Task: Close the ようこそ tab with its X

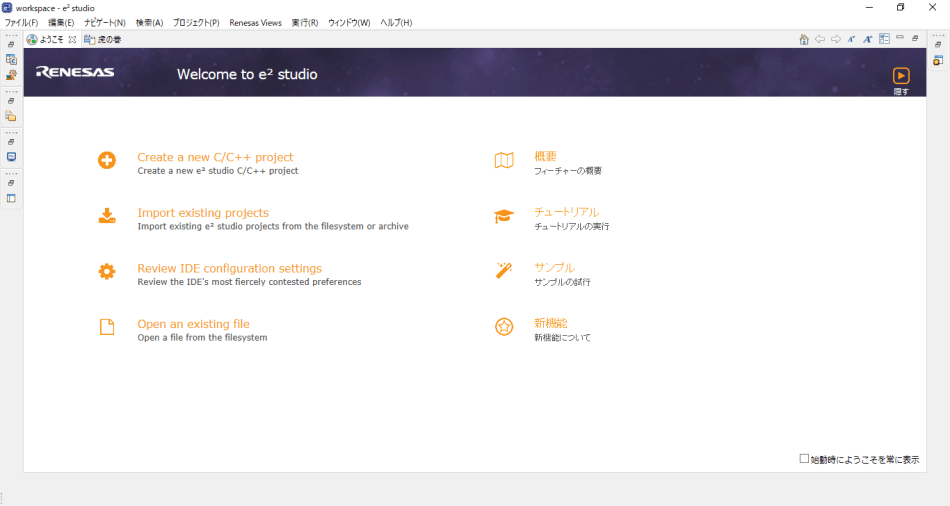Action: (x=72, y=39)
